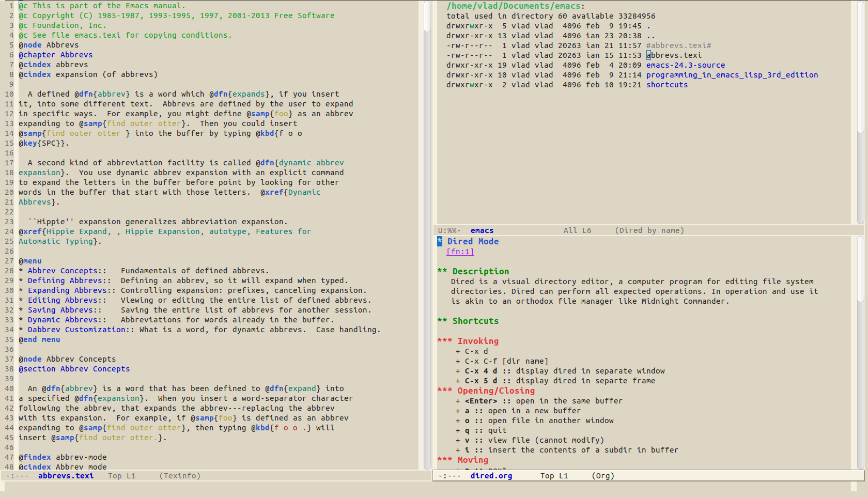The width and height of the screenshot is (868, 498).
Task: Click the U:%%- status flags in dired mode line
Action: tap(449, 230)
